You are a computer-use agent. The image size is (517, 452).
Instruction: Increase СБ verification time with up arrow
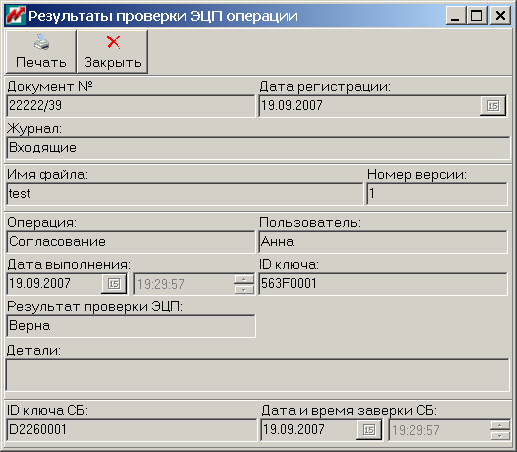tap(500, 425)
